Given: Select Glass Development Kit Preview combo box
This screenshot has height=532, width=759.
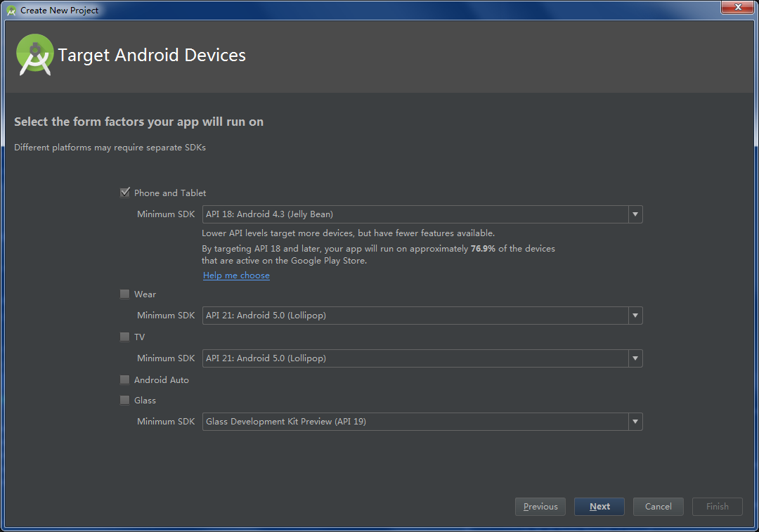Looking at the screenshot, I should click(x=422, y=422).
